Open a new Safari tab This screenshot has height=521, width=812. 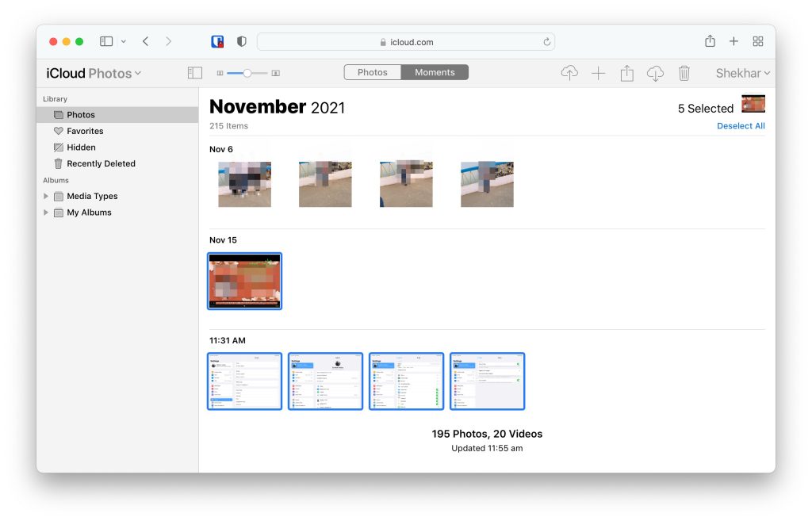coord(733,41)
